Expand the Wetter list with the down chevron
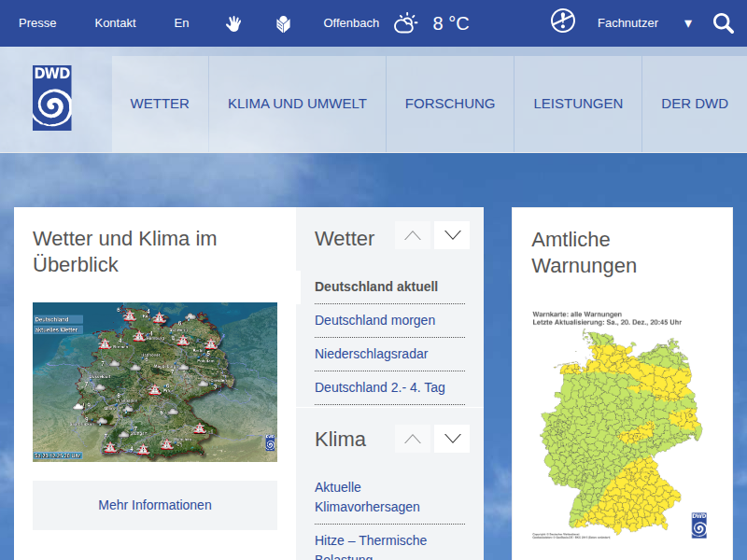Viewport: 747px width, 560px height. point(452,234)
